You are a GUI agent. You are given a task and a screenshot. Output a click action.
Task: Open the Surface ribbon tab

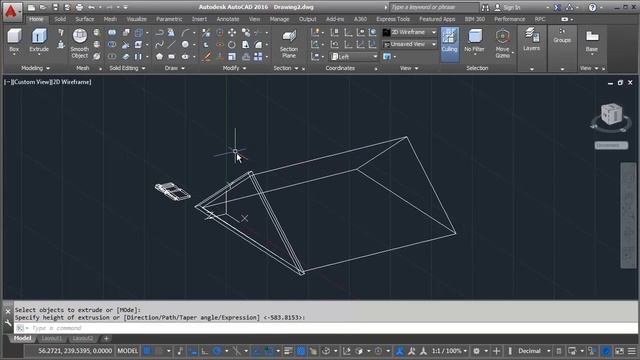(84, 19)
